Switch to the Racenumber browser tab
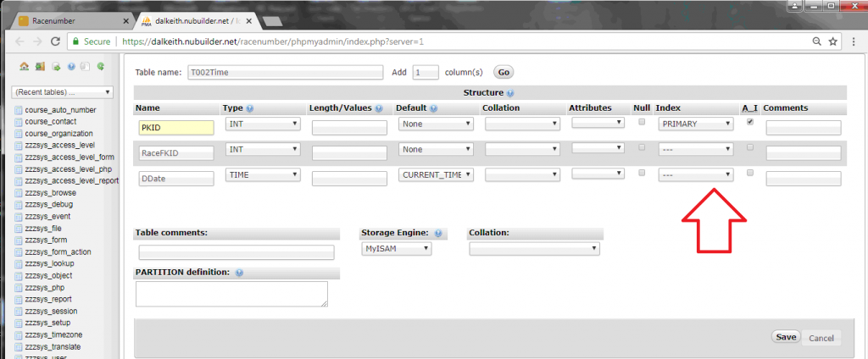The width and height of the screenshot is (868, 359). (73, 21)
